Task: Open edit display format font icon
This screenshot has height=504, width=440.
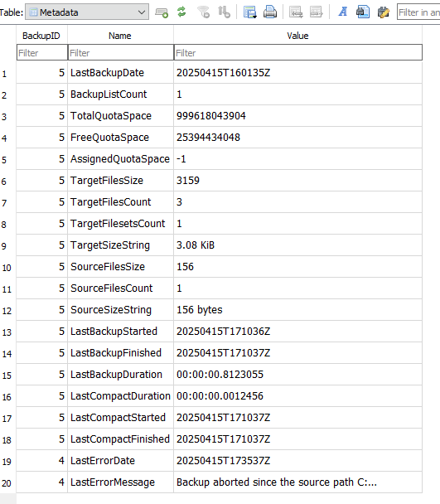Action: (342, 12)
